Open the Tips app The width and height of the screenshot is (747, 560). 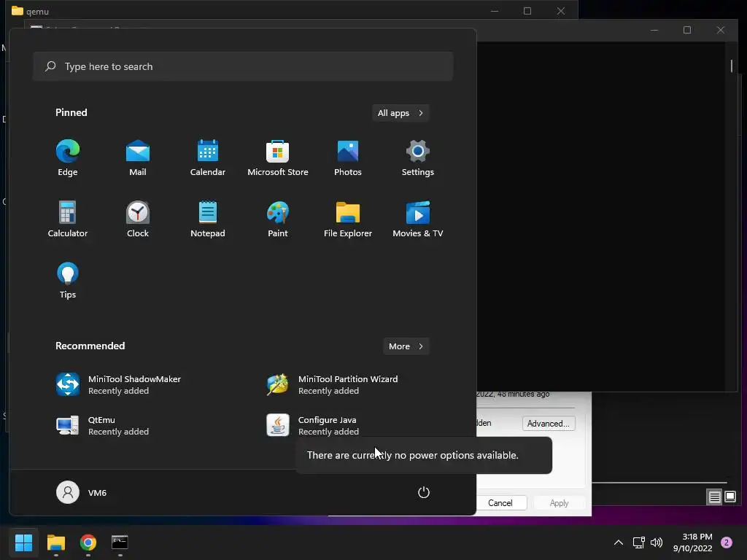[68, 281]
